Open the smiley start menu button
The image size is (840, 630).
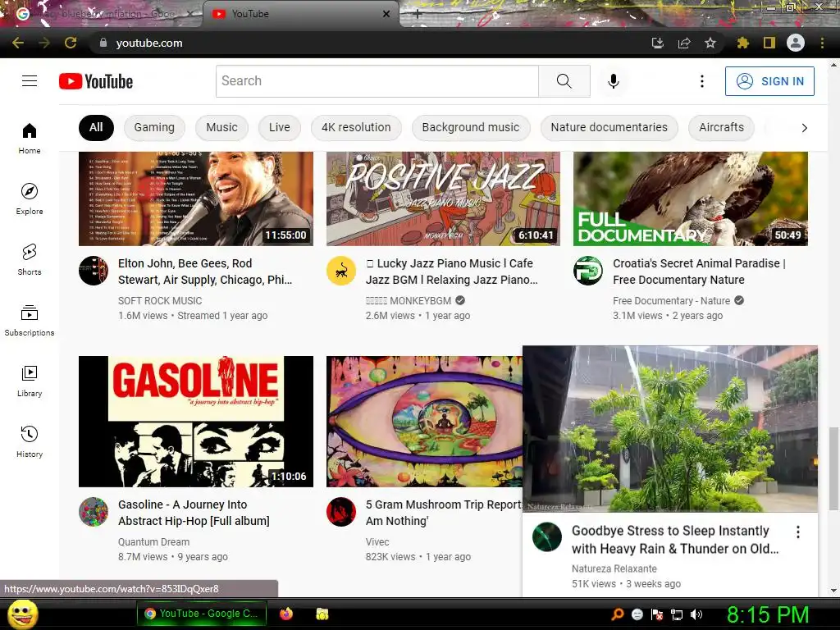pos(22,614)
